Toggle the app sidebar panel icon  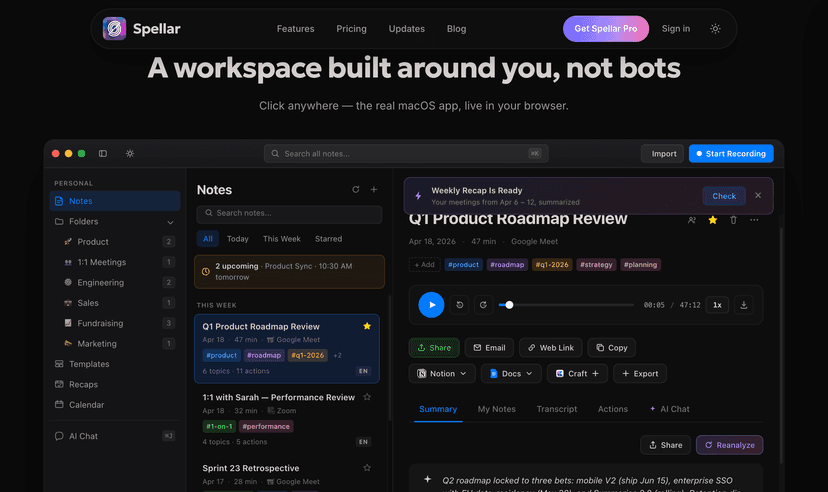(x=103, y=154)
